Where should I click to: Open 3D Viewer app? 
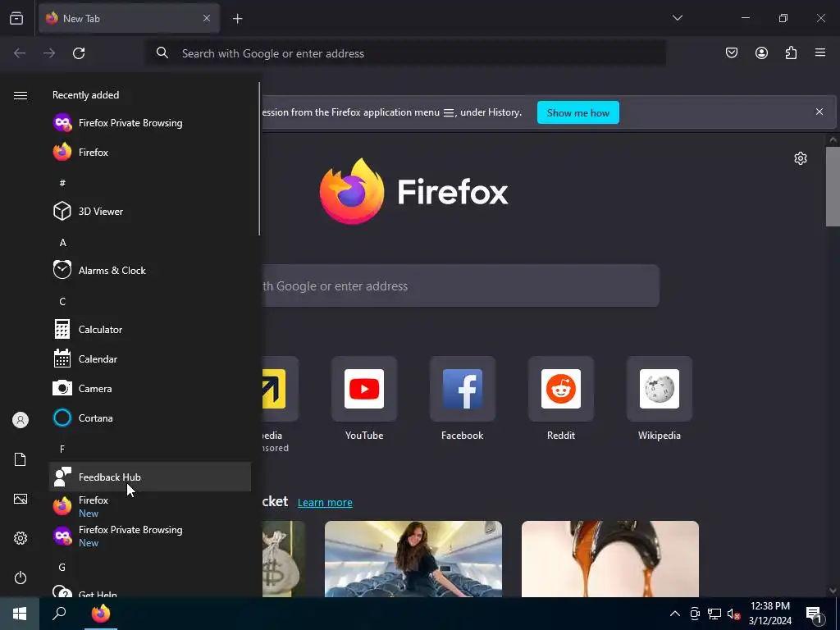pyautogui.click(x=150, y=211)
